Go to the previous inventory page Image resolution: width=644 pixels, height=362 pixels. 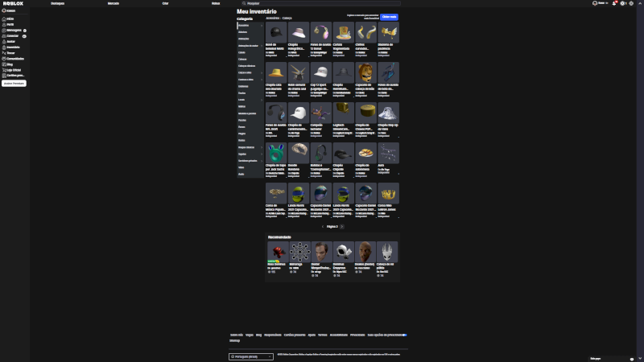pyautogui.click(x=323, y=227)
